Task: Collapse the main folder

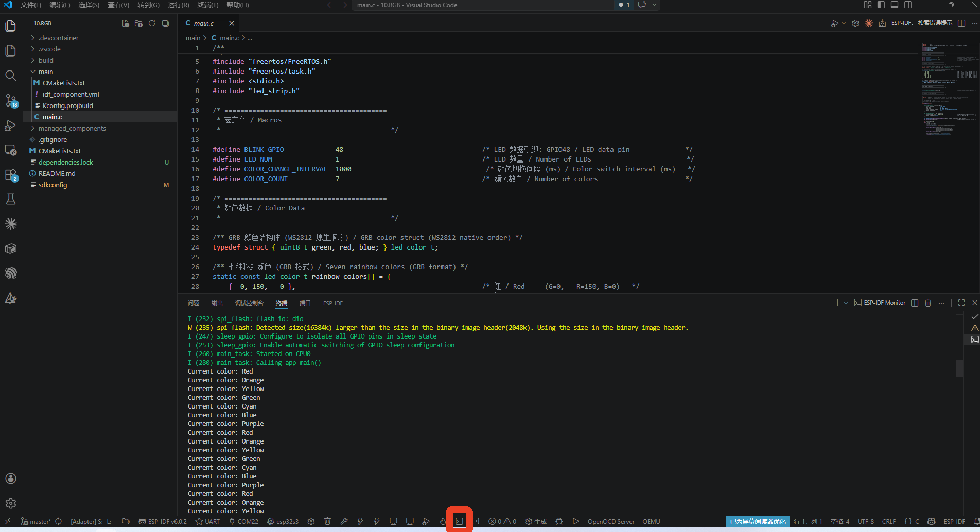Action: [x=100, y=72]
